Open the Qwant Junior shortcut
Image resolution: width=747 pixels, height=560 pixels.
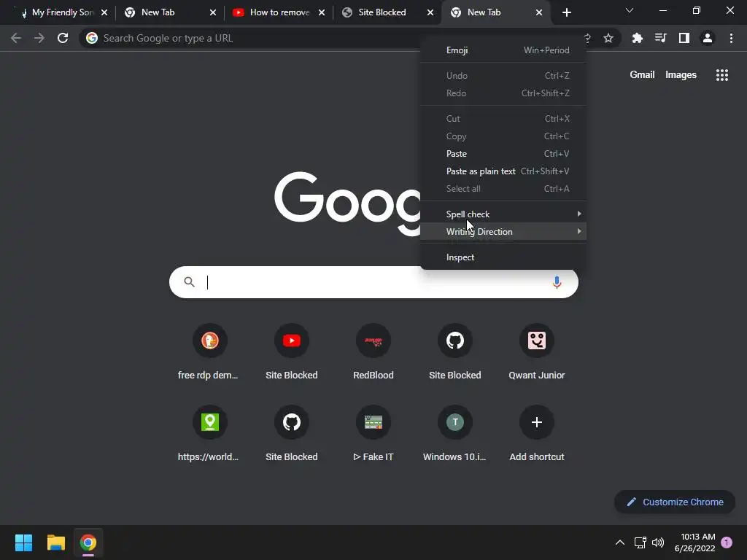click(x=536, y=352)
